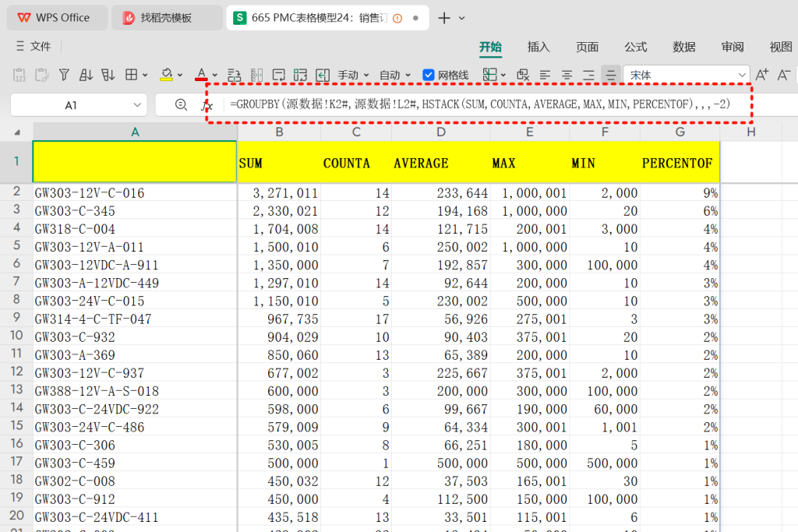The image size is (798, 532).
Task: Switch to the 页面 ribbon tab
Action: click(587, 47)
